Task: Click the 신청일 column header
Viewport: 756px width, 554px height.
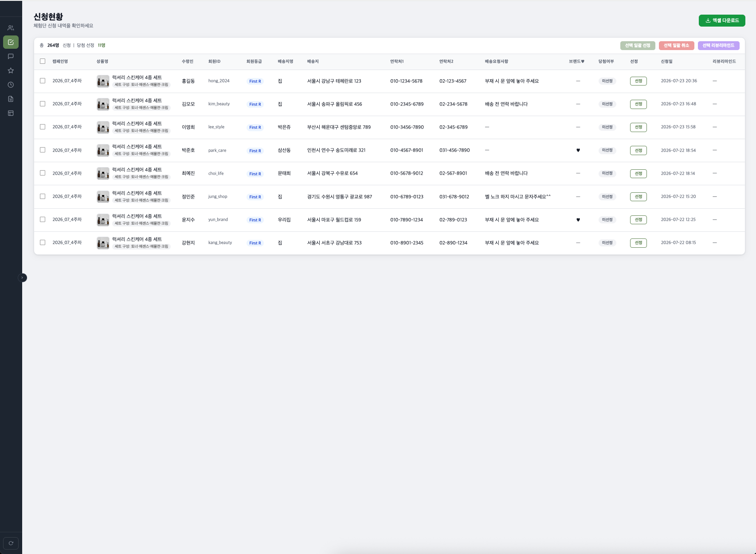Action: click(x=666, y=62)
